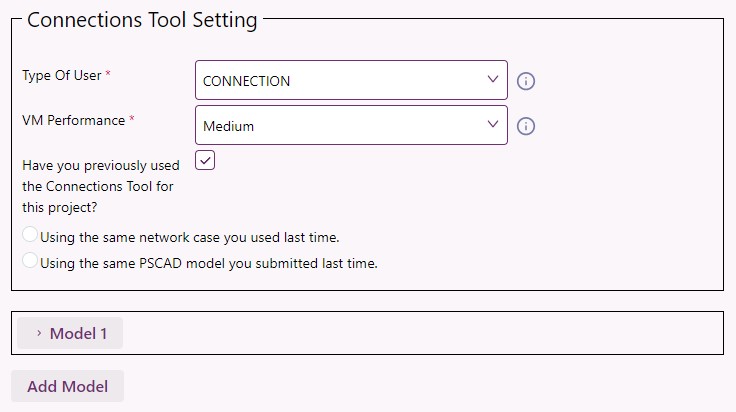Click the selected CONNECTION value text
Viewport: 736px width, 412px height.
point(246,81)
